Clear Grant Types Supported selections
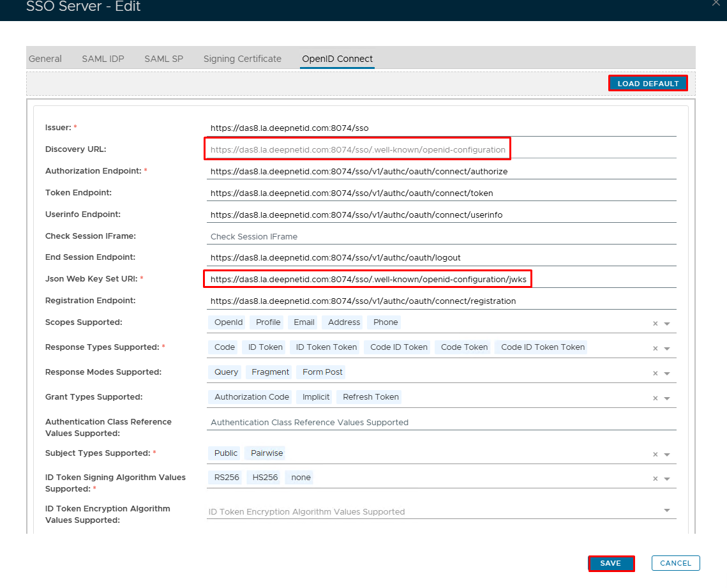The height and width of the screenshot is (588, 727). (x=655, y=398)
